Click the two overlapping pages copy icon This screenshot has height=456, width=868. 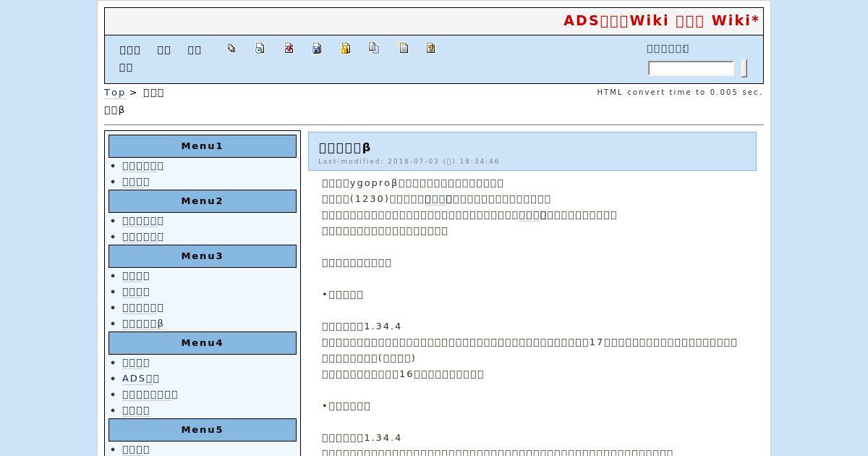pos(374,48)
